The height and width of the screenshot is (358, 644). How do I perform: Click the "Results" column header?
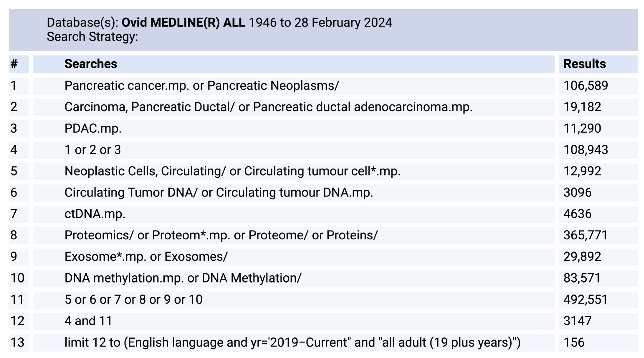(585, 64)
